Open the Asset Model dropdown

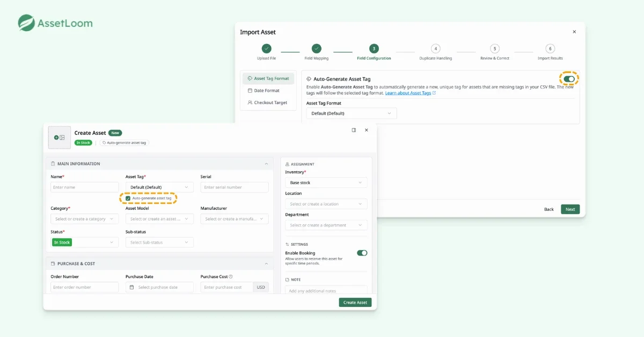[x=159, y=219]
